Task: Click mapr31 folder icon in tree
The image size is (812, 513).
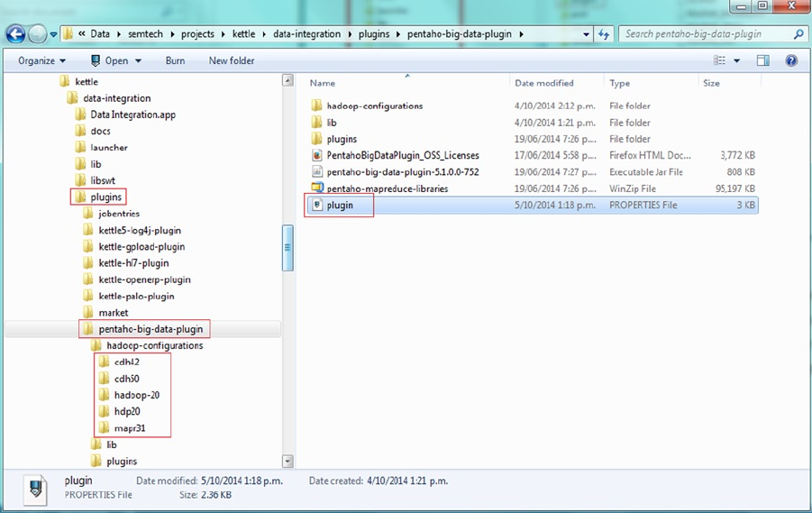Action: 104,428
